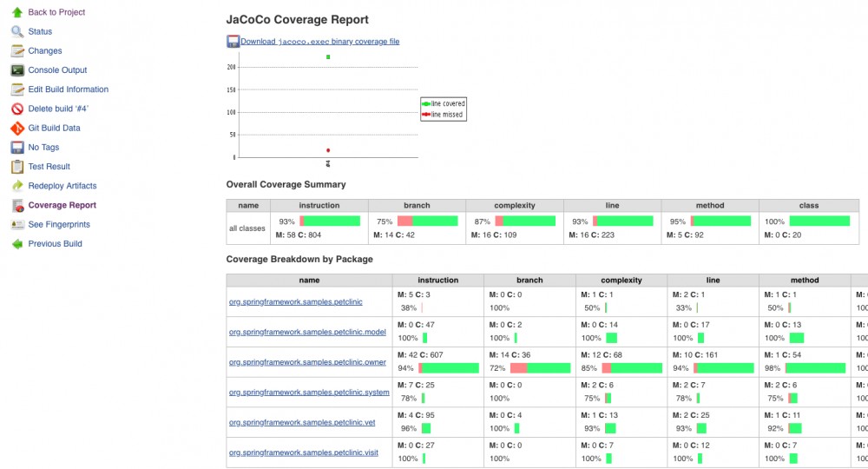Open the Test Result page
The width and height of the screenshot is (868, 469).
49,166
